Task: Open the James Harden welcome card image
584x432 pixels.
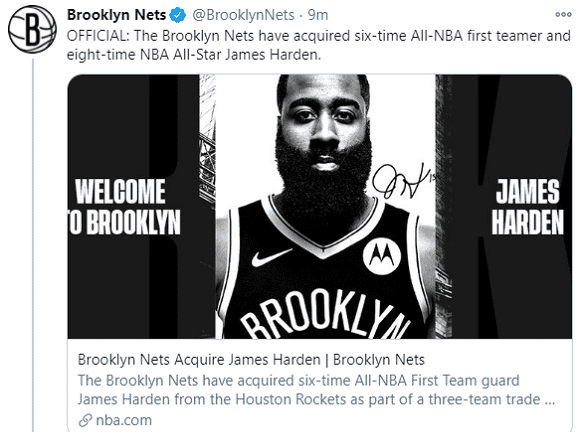Action: point(320,207)
